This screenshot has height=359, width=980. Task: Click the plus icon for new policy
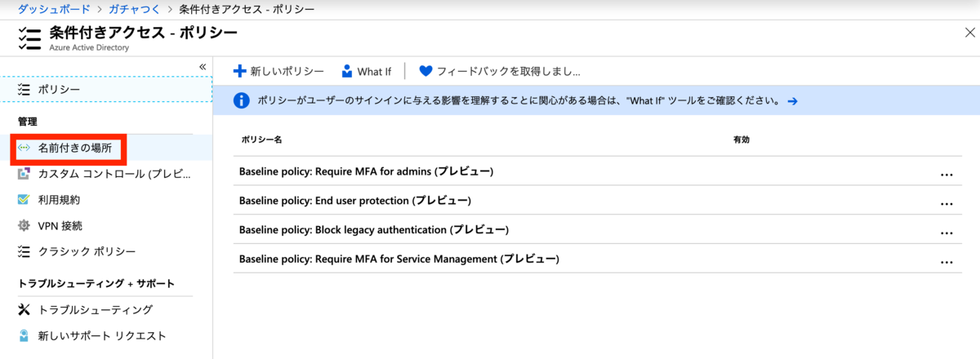pos(239,71)
